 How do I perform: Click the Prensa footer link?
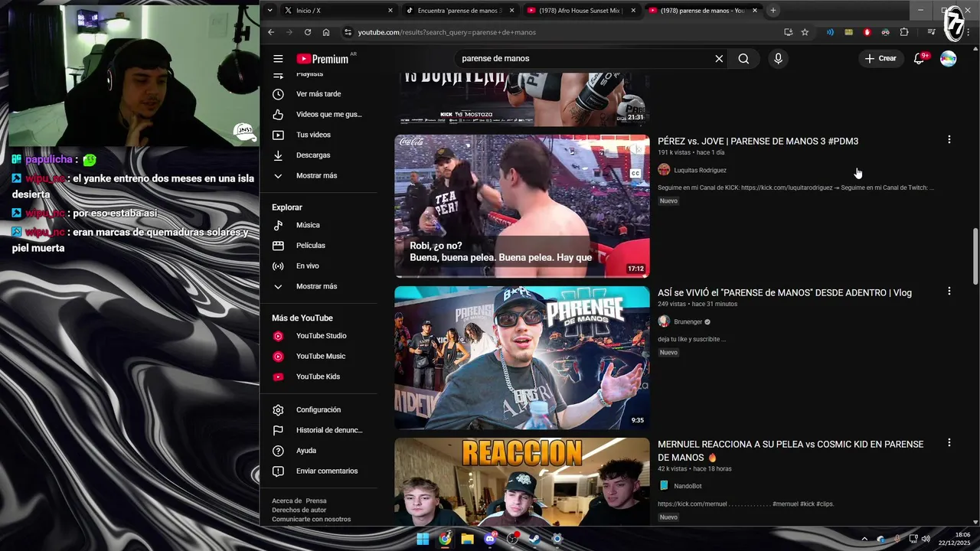tap(316, 501)
